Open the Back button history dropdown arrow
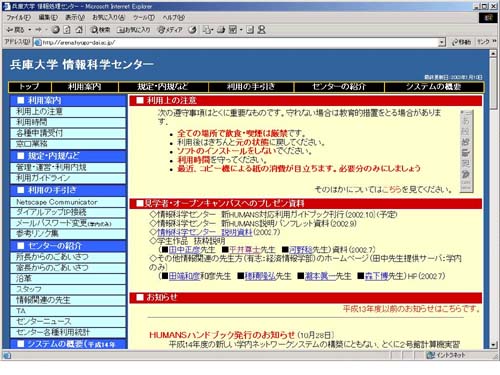Screen dimensions: 500x375 click(30, 30)
